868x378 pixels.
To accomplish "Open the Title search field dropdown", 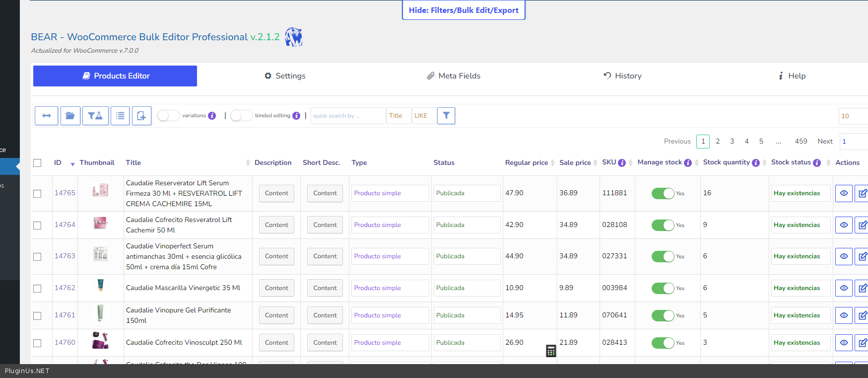I will point(399,116).
